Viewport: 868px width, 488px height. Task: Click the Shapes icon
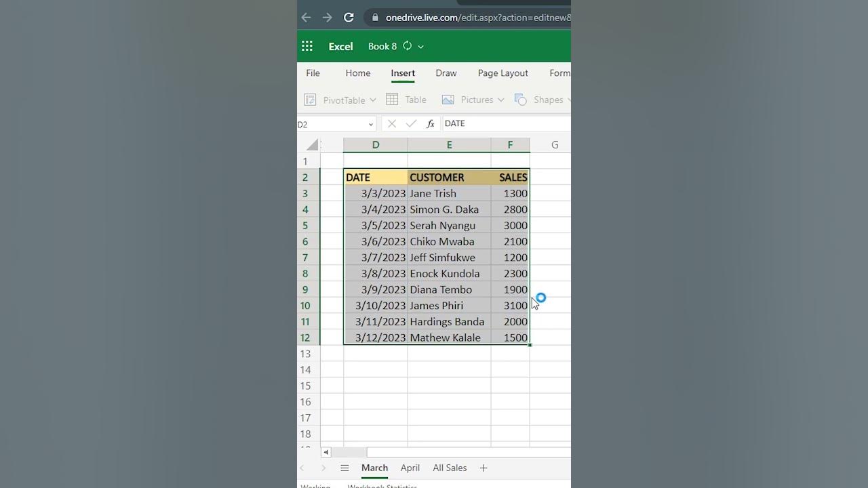coord(521,100)
